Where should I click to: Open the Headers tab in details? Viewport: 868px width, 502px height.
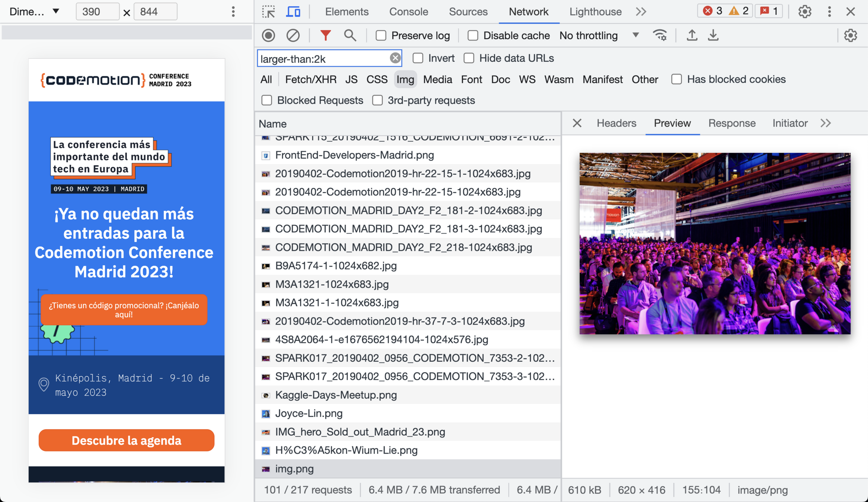(616, 123)
